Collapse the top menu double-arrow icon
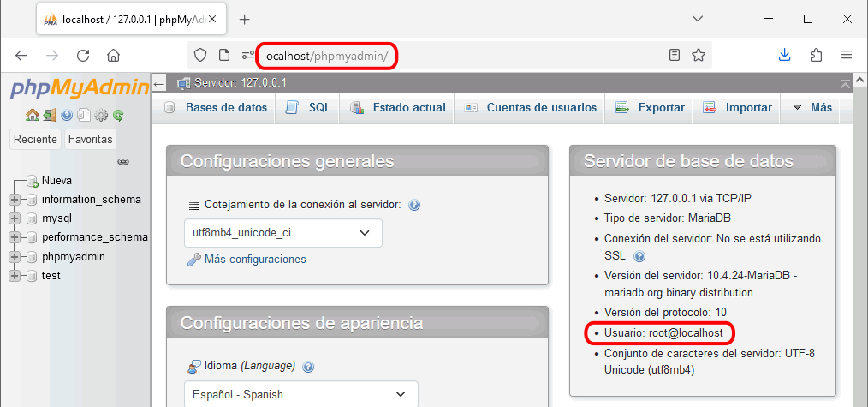 pos(845,84)
